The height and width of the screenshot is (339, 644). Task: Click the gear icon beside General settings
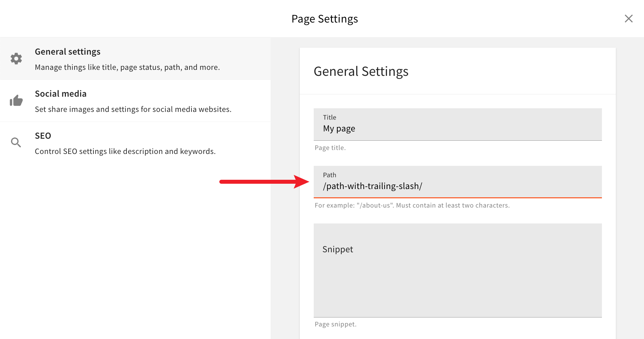16,59
